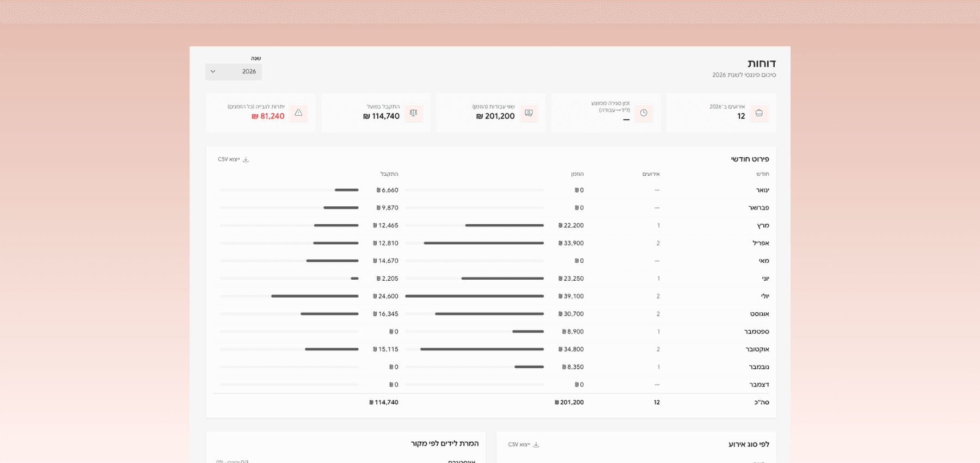This screenshot has width=980, height=463.
Task: Select the נובמבר month row label
Action: 759,367
